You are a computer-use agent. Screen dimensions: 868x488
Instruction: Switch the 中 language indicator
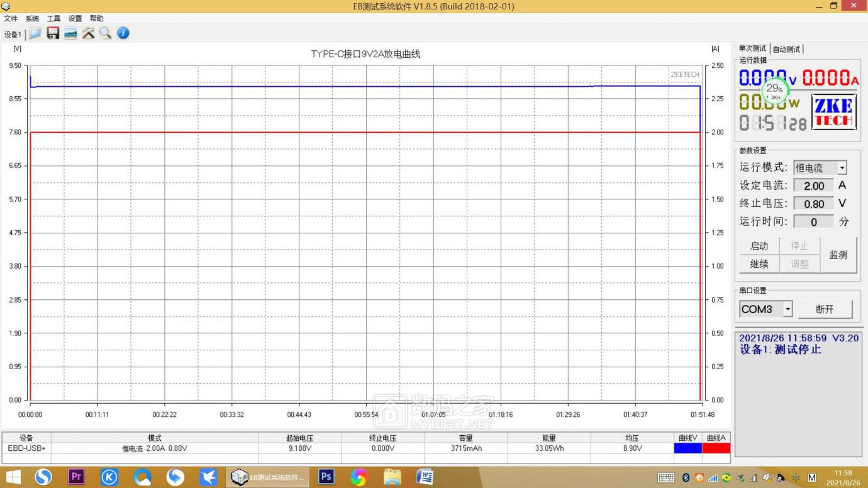(x=796, y=478)
